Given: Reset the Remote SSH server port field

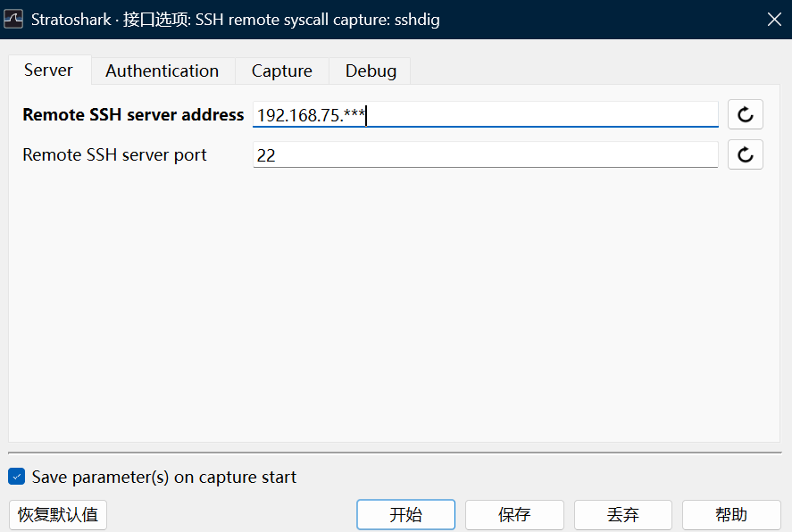Looking at the screenshot, I should pos(745,154).
